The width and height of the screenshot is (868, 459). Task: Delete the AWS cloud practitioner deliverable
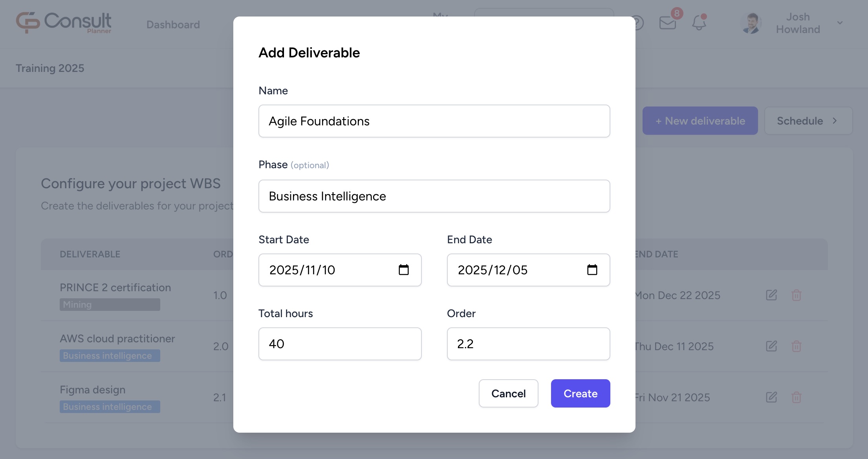(797, 346)
